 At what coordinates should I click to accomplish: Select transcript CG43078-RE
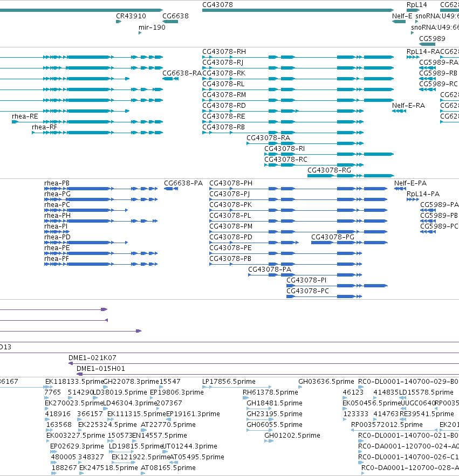pyautogui.click(x=224, y=116)
